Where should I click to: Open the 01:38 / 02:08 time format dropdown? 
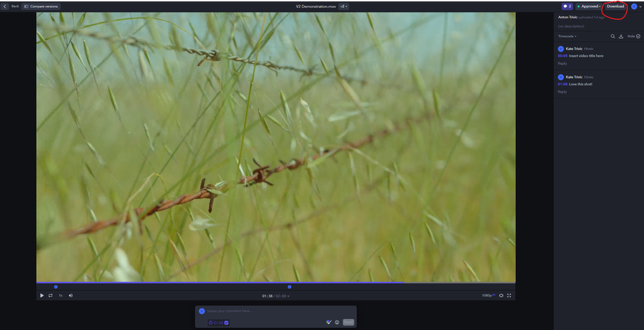[276, 296]
